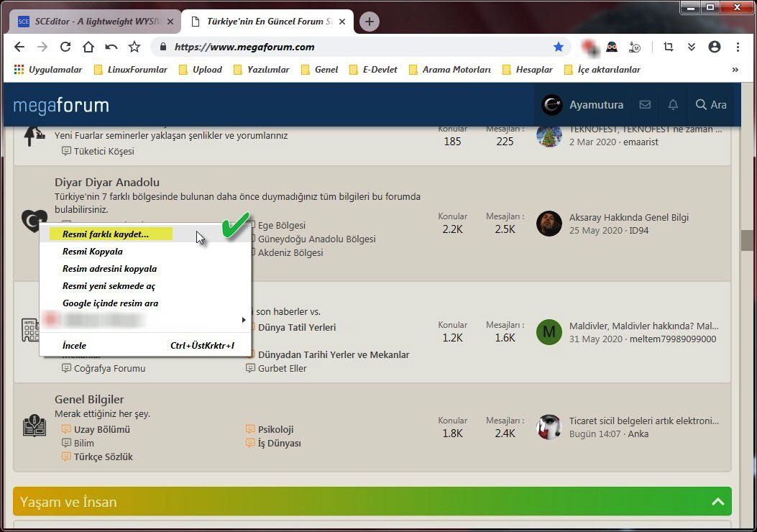Screen dimensions: 757x532
Task: Open the browser home page icon
Action: (x=88, y=47)
